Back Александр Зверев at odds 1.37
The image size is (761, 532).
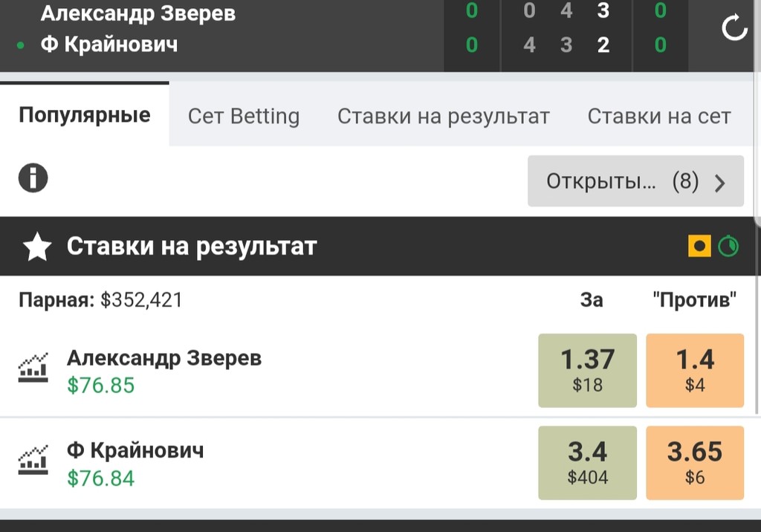click(587, 370)
